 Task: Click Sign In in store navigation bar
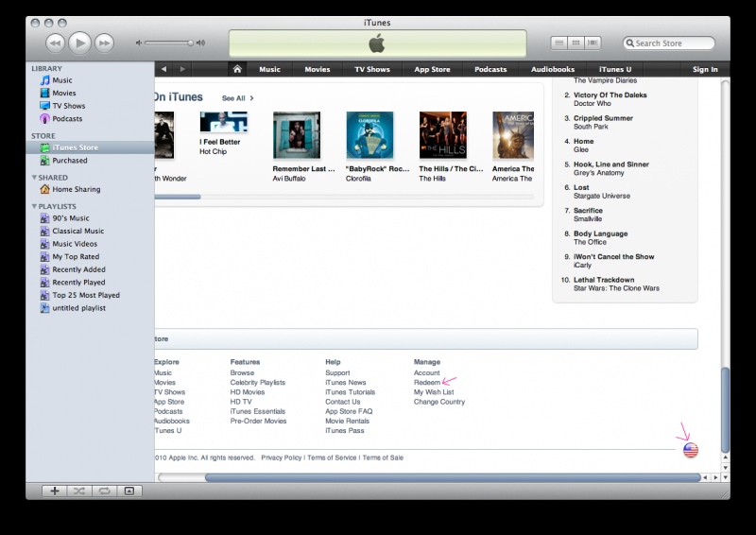point(705,69)
